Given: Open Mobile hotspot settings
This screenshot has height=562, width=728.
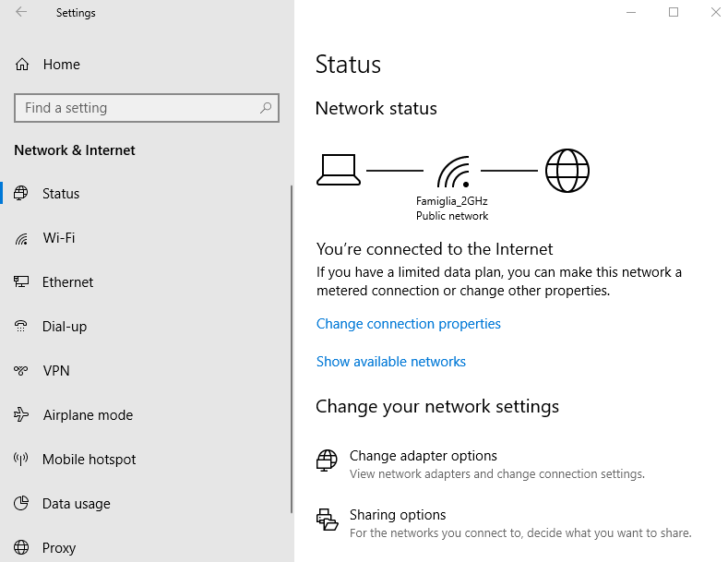Looking at the screenshot, I should coord(145,460).
